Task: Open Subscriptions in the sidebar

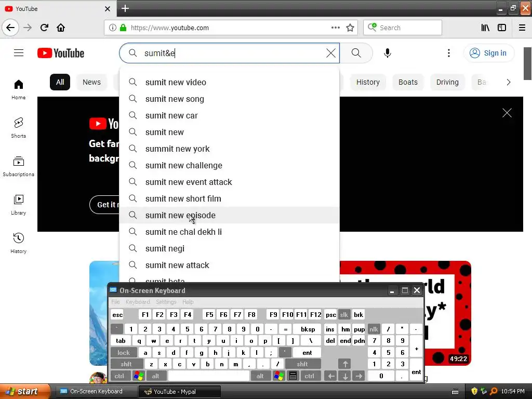Action: coord(18,166)
